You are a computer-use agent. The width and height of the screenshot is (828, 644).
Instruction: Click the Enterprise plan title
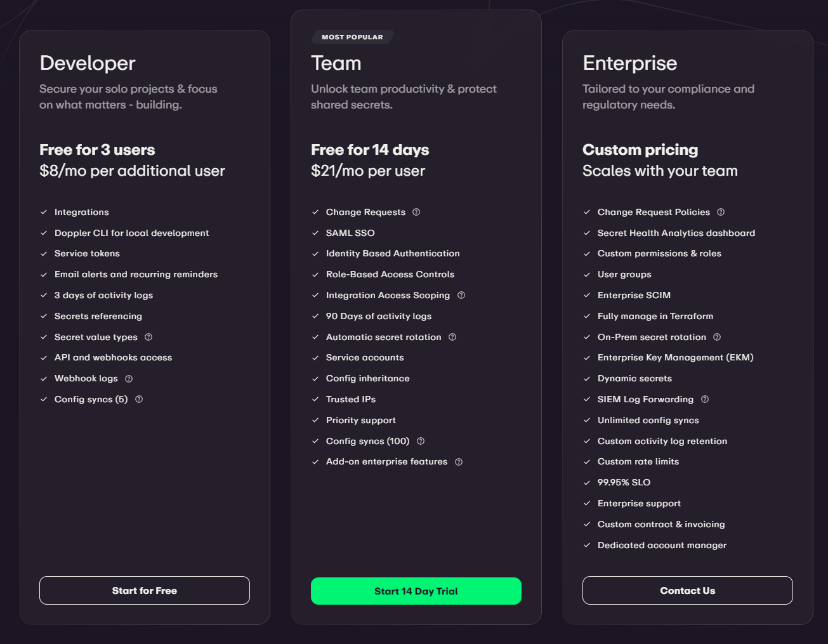click(x=629, y=63)
